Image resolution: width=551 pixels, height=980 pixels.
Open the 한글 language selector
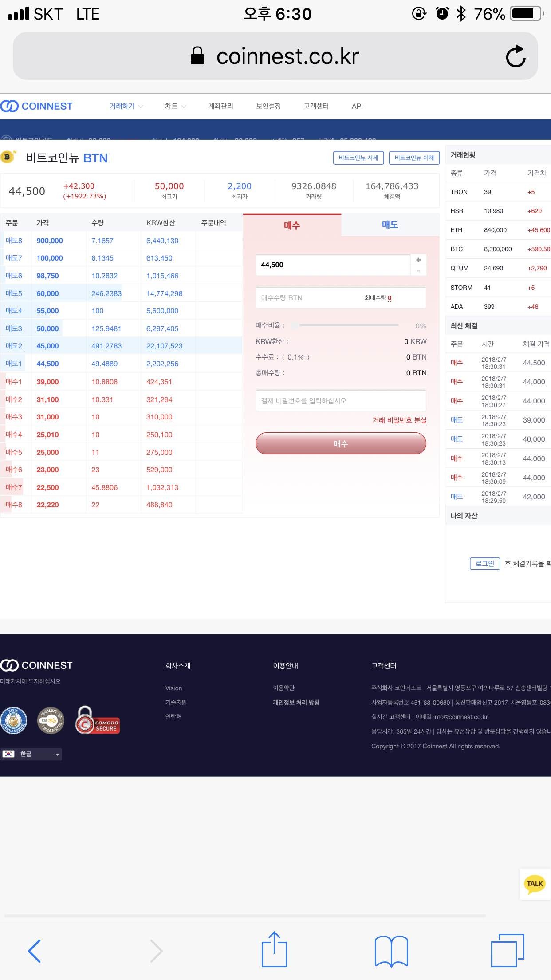point(31,754)
